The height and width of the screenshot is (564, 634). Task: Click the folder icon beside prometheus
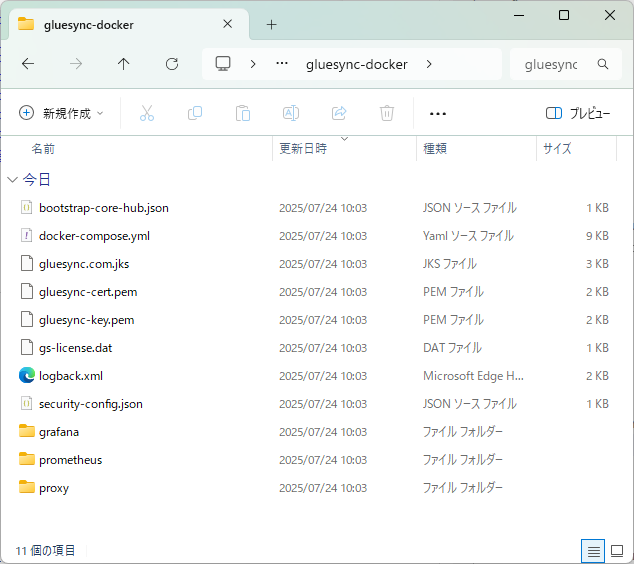[x=27, y=459]
